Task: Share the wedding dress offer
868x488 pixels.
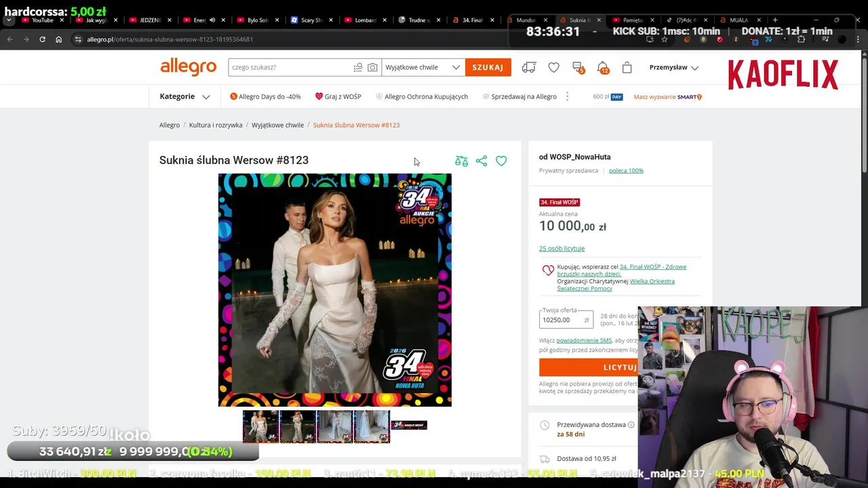Action: point(481,161)
